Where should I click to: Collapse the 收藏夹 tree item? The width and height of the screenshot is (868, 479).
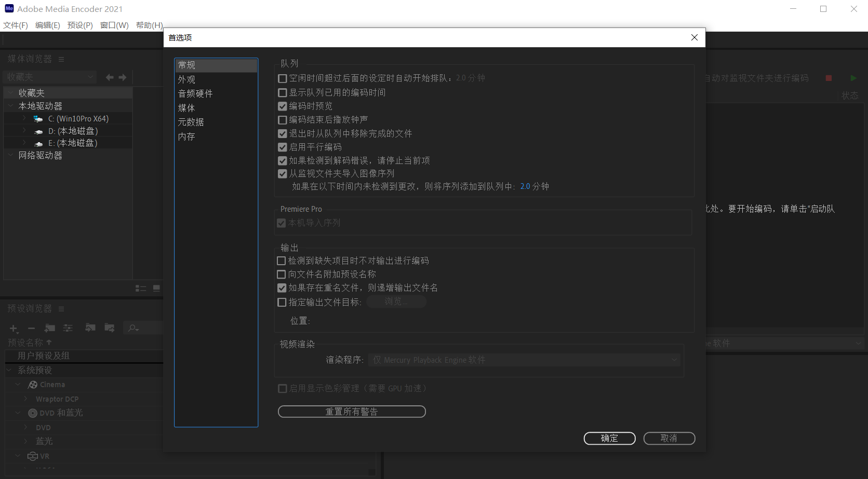point(10,92)
